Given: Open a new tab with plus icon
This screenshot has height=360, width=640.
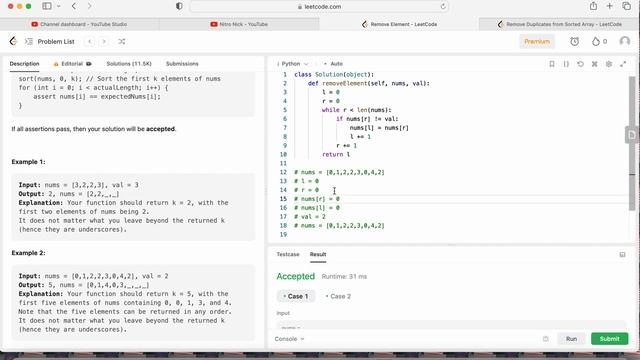Looking at the screenshot, I should tap(609, 6).
